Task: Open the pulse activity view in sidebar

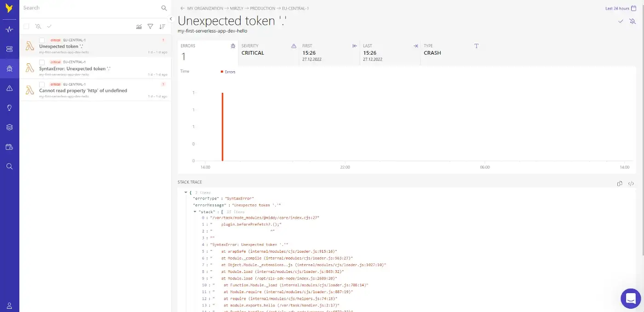Action: point(9,29)
